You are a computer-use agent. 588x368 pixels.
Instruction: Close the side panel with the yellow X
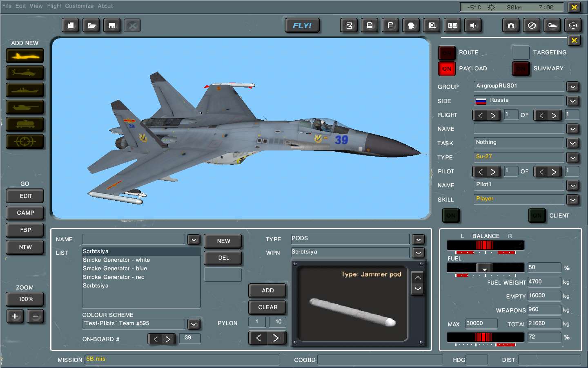tap(574, 40)
